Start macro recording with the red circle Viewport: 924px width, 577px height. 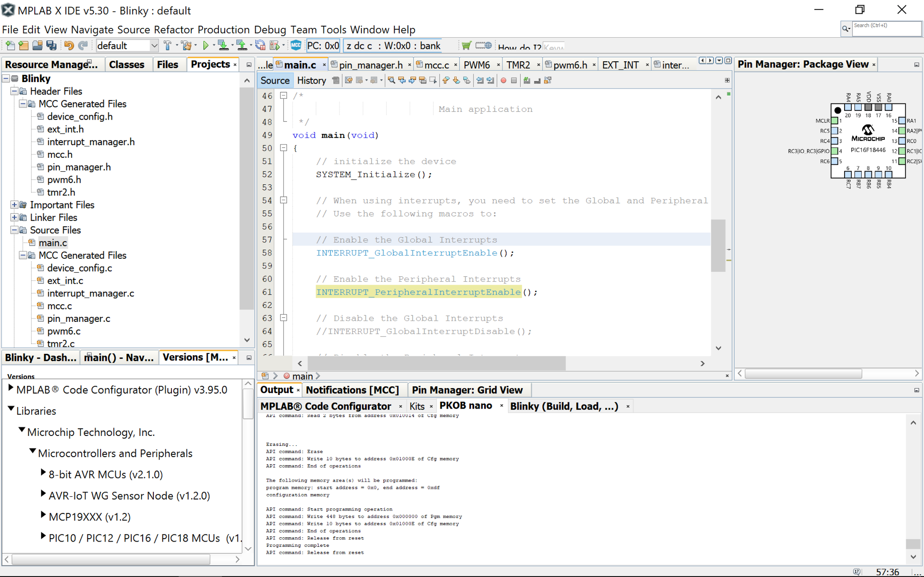(x=504, y=81)
